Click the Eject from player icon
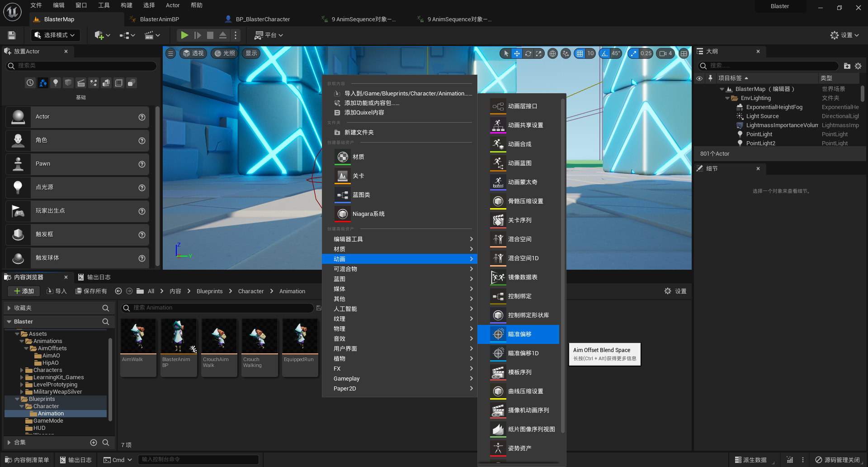The height and width of the screenshot is (467, 868). point(223,35)
